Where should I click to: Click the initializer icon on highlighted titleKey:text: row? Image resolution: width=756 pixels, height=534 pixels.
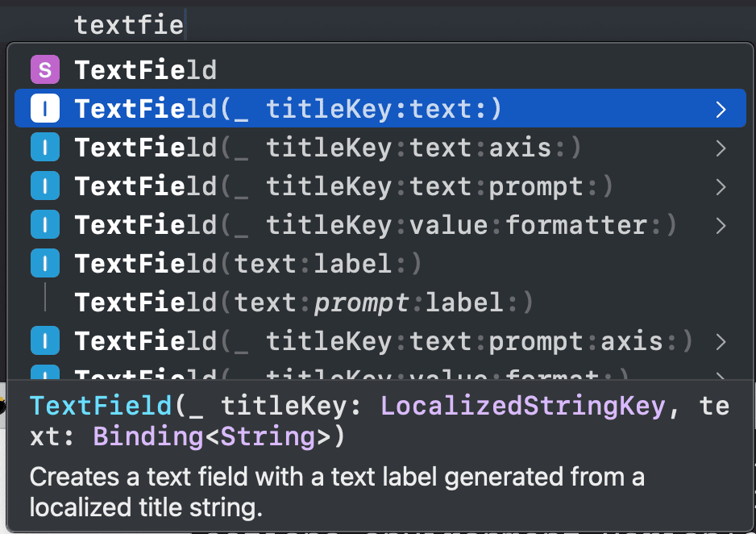(45, 109)
